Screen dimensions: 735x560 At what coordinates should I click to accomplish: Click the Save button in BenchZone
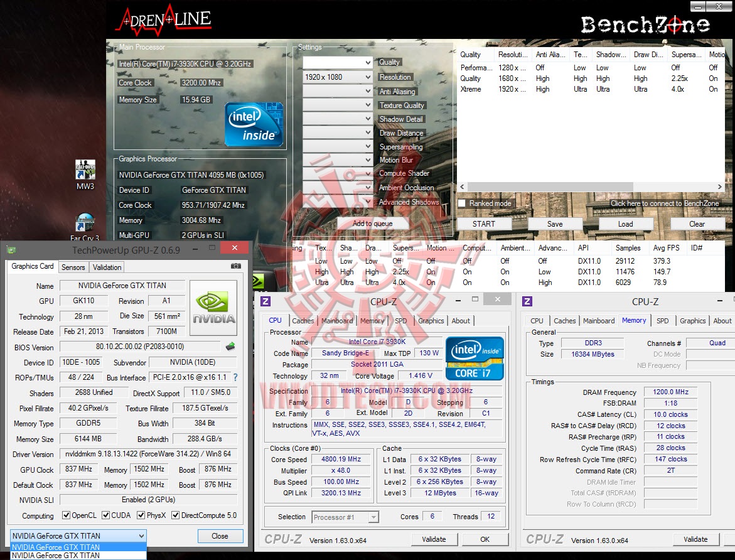[555, 223]
